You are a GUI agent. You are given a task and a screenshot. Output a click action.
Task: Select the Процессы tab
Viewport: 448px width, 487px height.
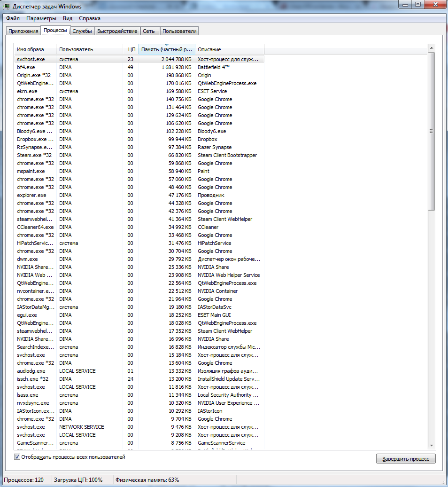tap(55, 31)
